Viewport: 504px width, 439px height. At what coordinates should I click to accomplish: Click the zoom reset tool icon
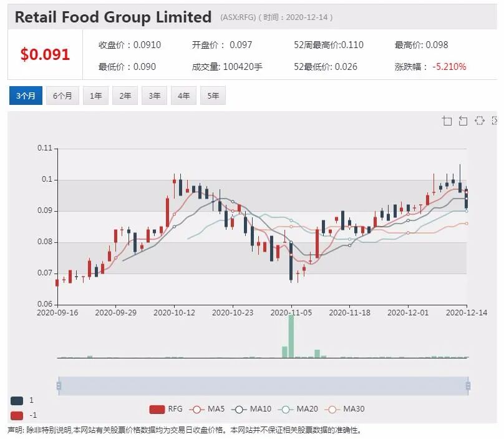click(x=463, y=121)
